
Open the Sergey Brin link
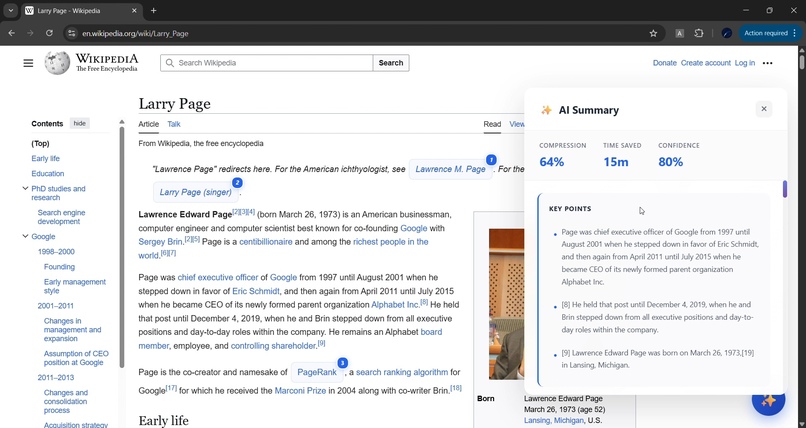click(x=160, y=241)
